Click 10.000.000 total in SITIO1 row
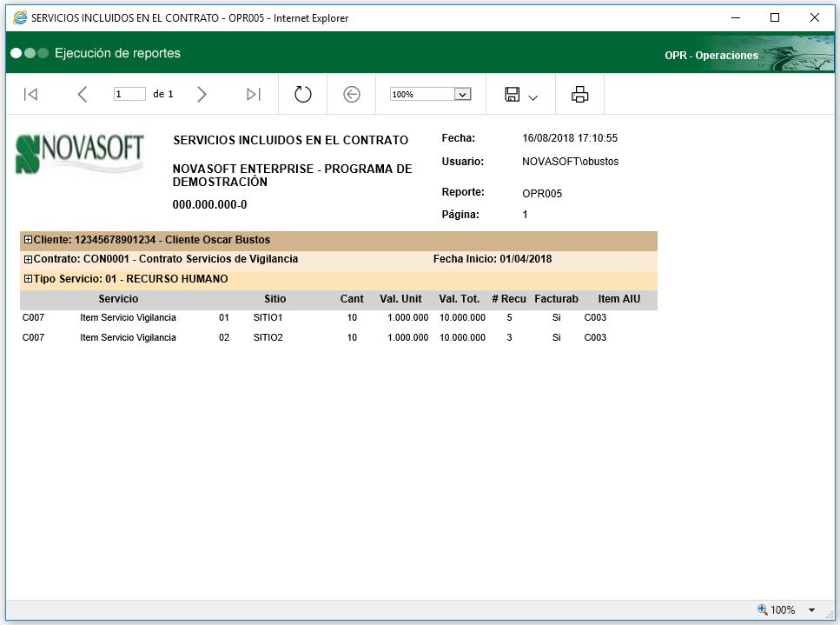Image resolution: width=840 pixels, height=625 pixels. click(x=462, y=318)
